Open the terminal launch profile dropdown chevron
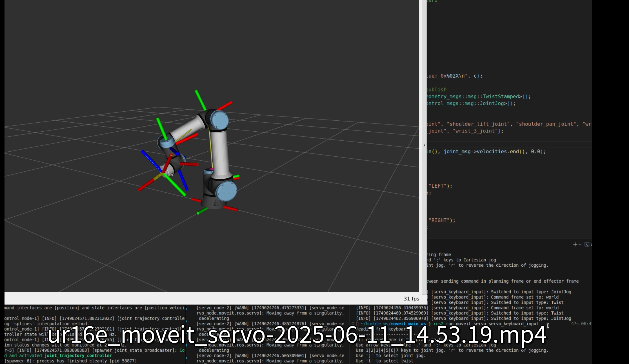This screenshot has height=364, width=629. click(580, 245)
